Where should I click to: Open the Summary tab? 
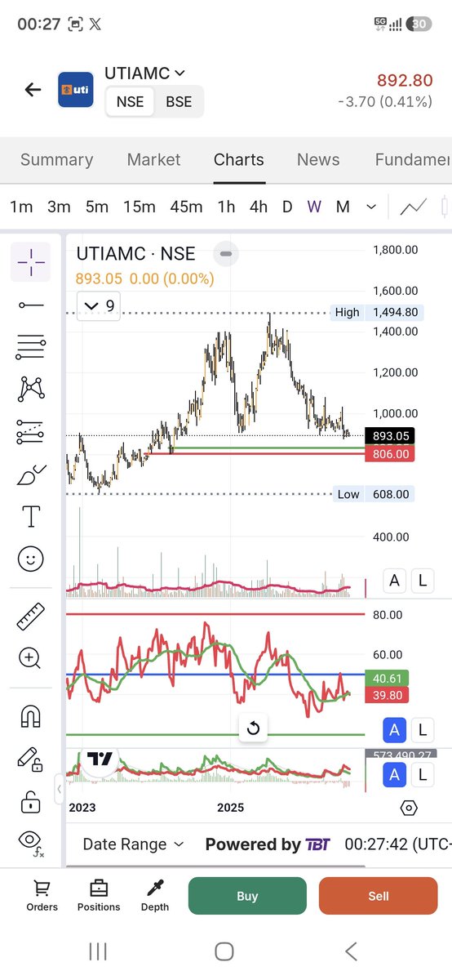[x=56, y=159]
